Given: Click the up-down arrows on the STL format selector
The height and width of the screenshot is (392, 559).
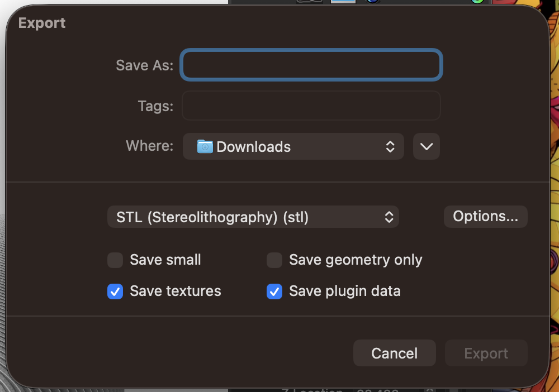Looking at the screenshot, I should pos(389,217).
